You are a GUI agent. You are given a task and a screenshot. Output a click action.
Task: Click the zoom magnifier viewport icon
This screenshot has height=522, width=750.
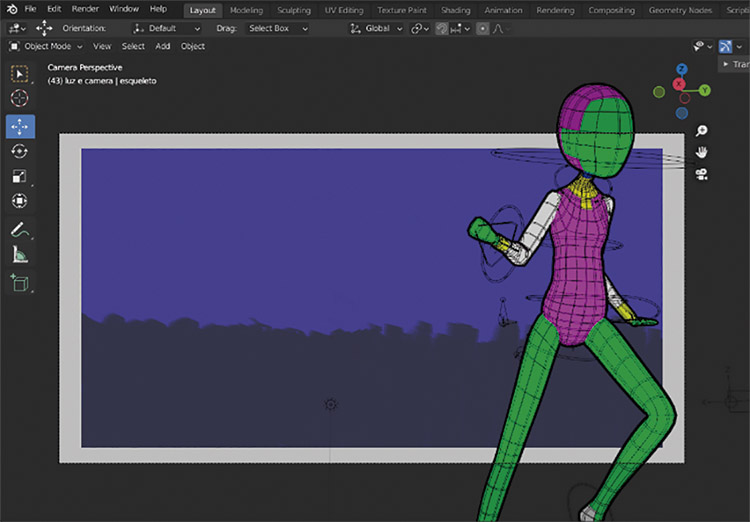click(x=702, y=131)
